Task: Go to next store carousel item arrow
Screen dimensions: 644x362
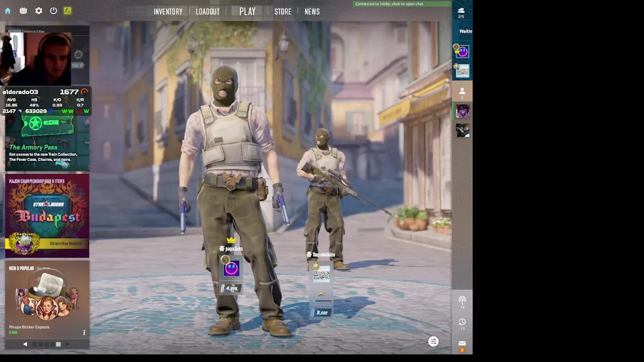Action: pos(67,344)
